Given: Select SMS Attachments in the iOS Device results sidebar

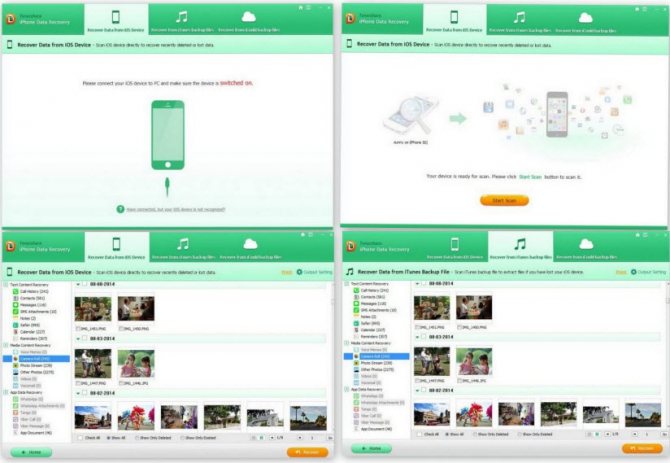Looking at the screenshot, I should point(35,312).
